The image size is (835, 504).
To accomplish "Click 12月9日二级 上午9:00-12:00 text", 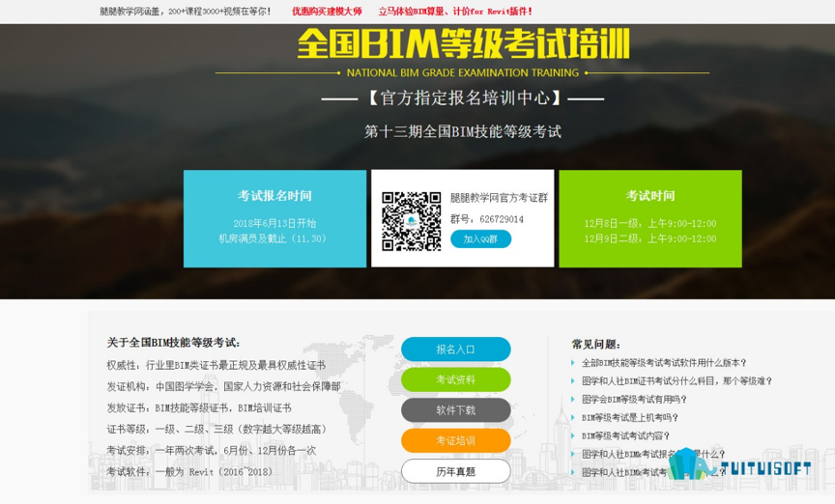I will click(x=650, y=238).
